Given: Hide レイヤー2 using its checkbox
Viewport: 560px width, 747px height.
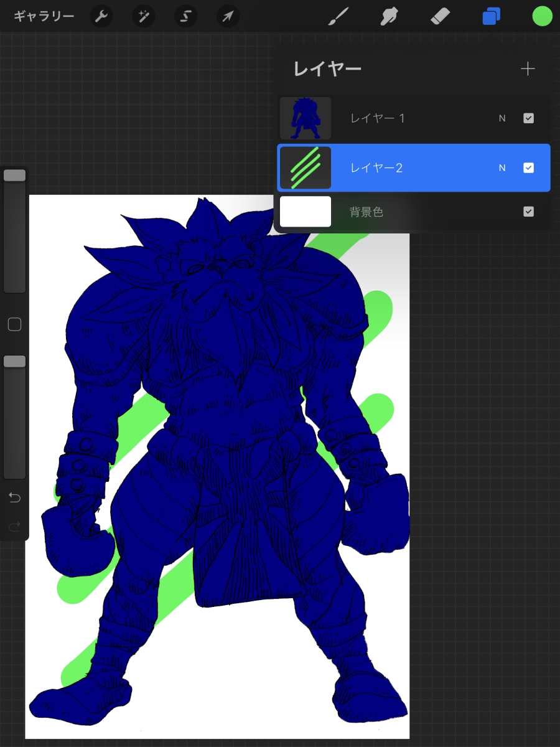Looking at the screenshot, I should 528,168.
